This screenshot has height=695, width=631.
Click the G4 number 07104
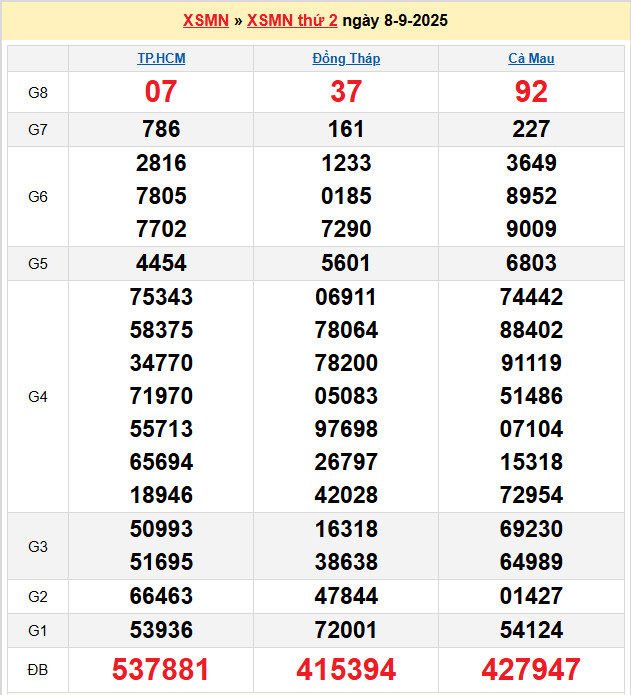point(531,429)
